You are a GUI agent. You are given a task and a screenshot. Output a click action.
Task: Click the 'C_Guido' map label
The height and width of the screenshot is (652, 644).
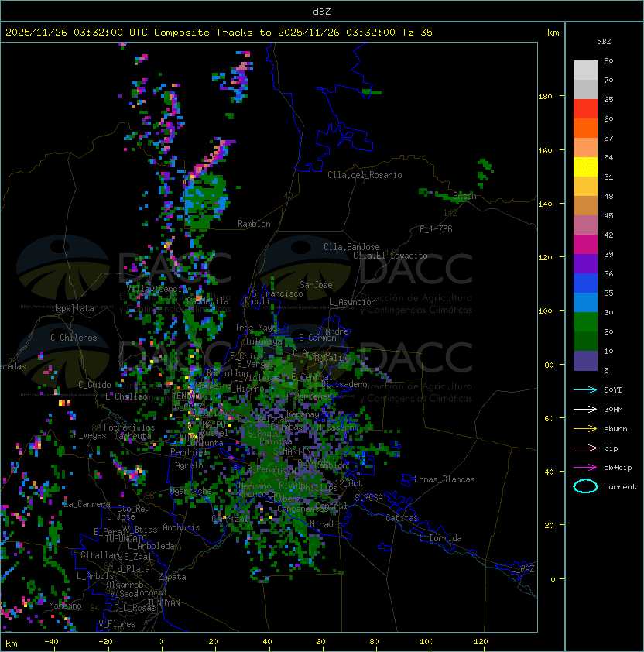pyautogui.click(x=94, y=385)
